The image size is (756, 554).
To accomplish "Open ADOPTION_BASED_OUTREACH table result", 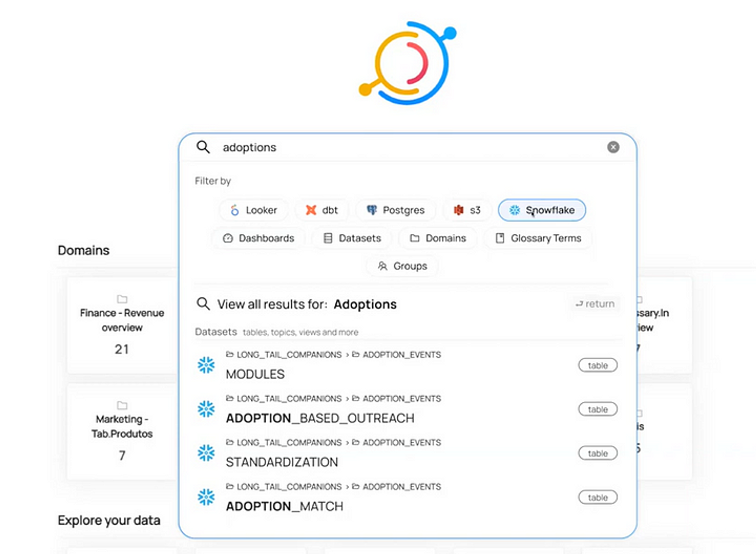I will [320, 418].
